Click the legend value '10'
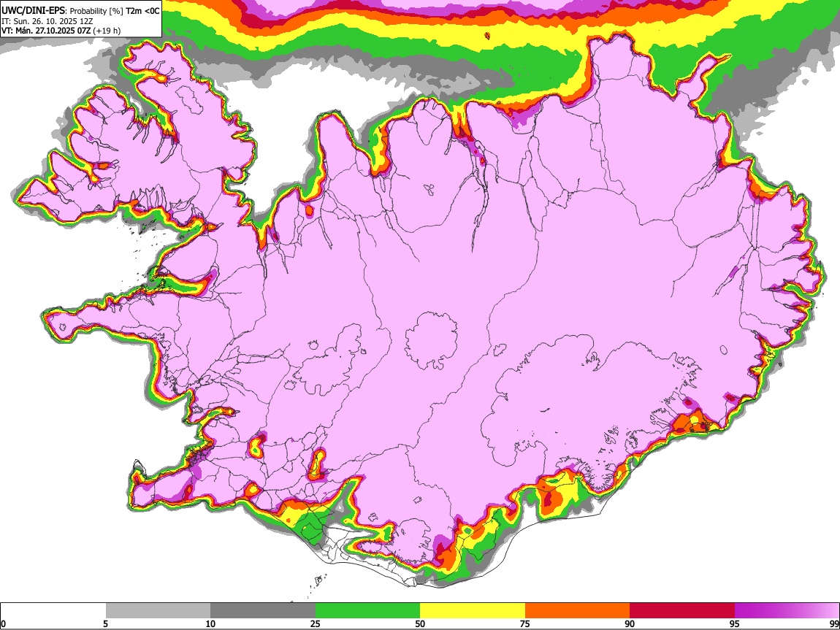Screen dimensions: 840x630 [x=210, y=623]
